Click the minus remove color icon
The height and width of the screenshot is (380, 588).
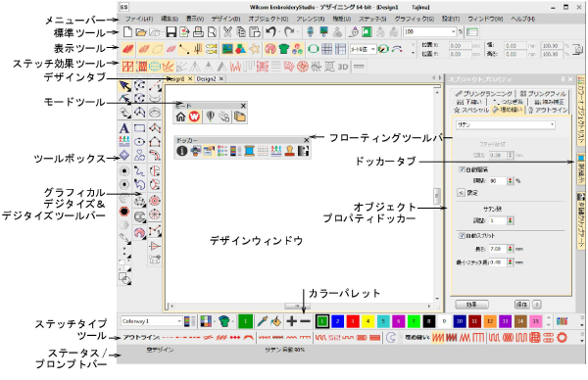(x=305, y=321)
